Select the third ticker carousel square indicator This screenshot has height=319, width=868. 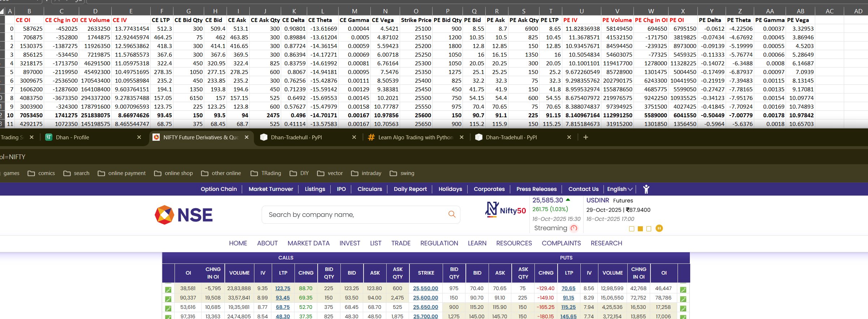[x=649, y=229]
